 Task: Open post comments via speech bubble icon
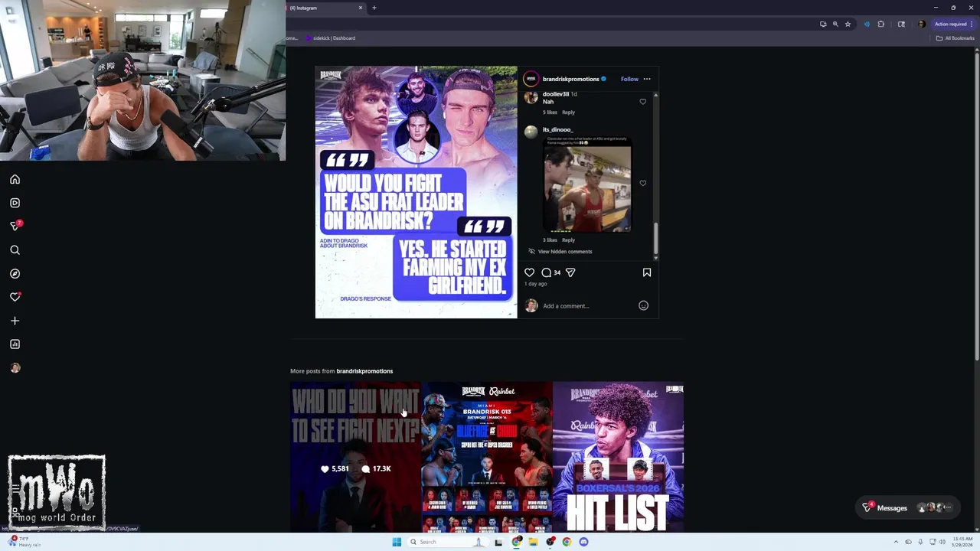click(x=546, y=272)
